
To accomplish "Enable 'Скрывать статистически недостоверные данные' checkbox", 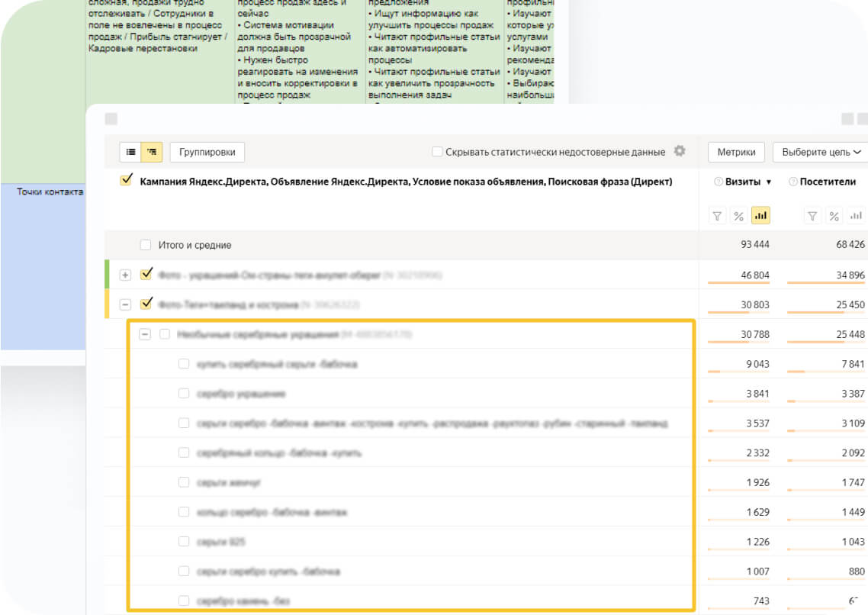I will 437,152.
